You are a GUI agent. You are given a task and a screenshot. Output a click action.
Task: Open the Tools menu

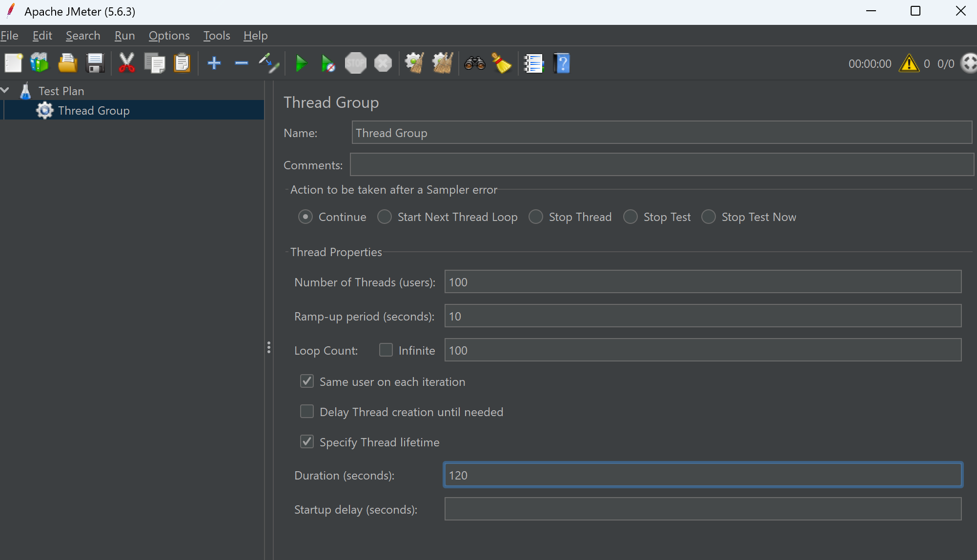coord(217,36)
